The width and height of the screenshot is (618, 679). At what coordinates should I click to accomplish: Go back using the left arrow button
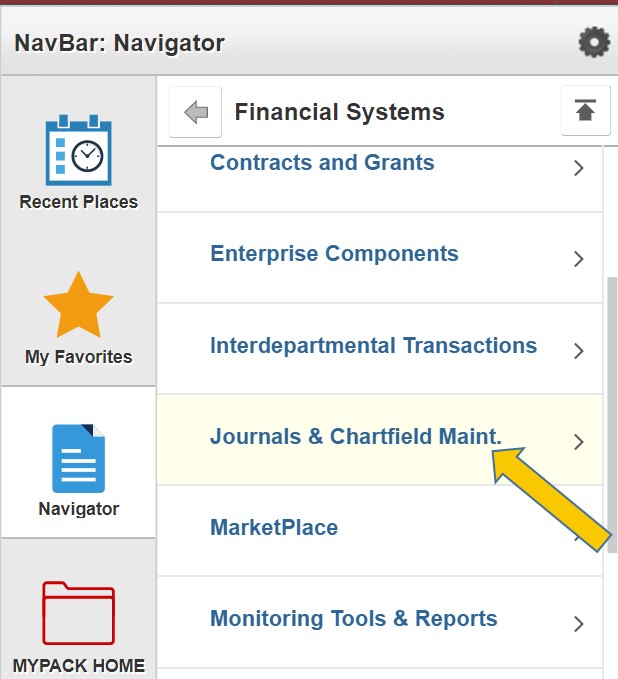tap(195, 112)
